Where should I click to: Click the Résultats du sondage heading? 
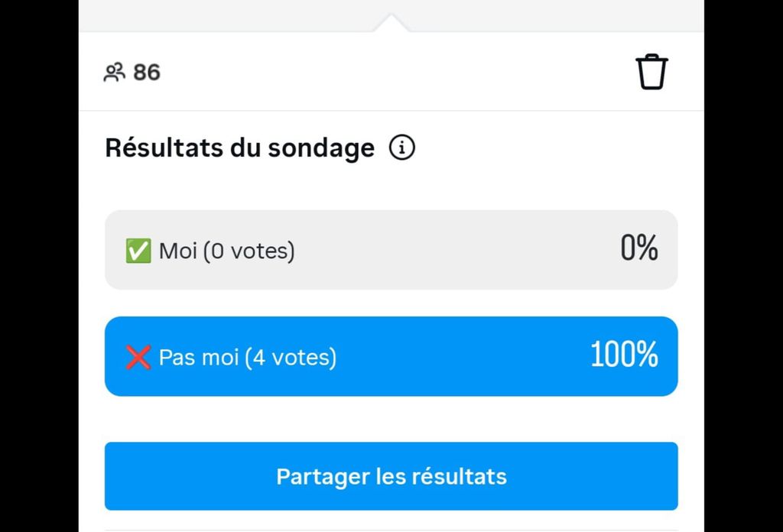tap(239, 148)
